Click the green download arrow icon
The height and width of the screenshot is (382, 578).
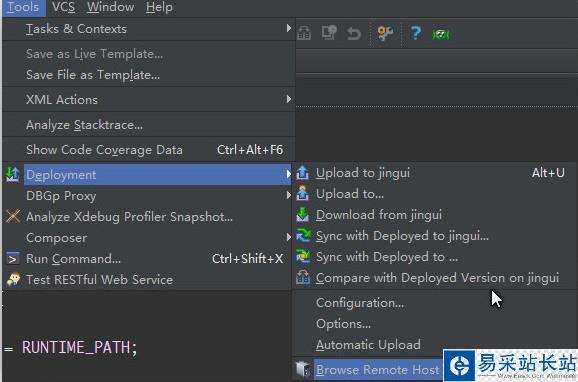tap(303, 215)
